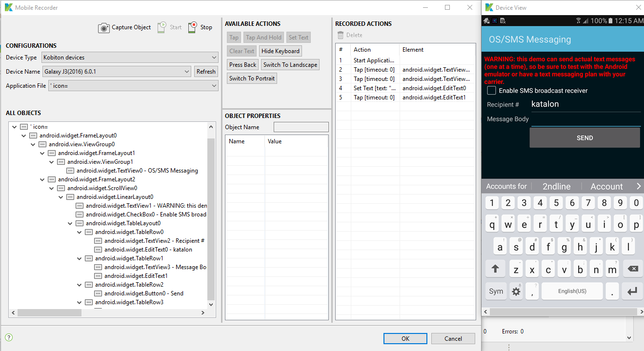Collapse the android.widget.TableRow0 tree node
The height and width of the screenshot is (351, 644).
tap(79, 232)
